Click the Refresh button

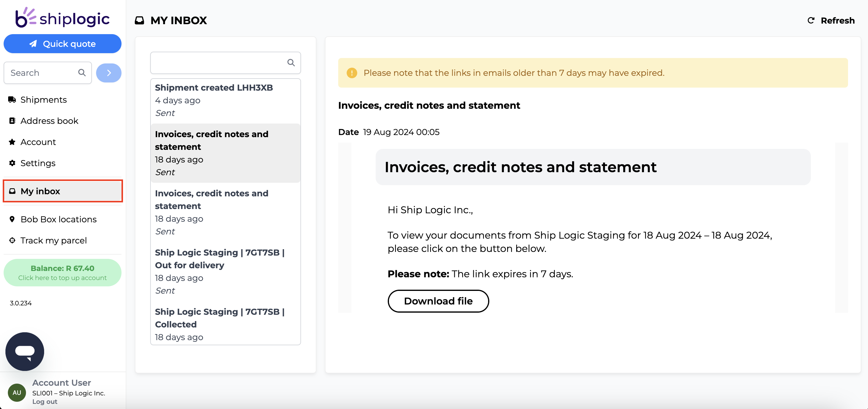[x=831, y=21]
